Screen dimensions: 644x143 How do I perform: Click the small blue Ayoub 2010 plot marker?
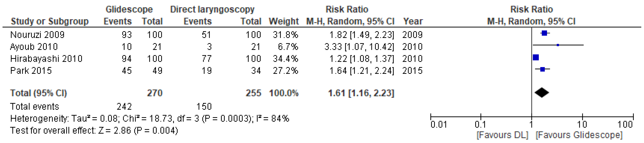click(x=558, y=45)
